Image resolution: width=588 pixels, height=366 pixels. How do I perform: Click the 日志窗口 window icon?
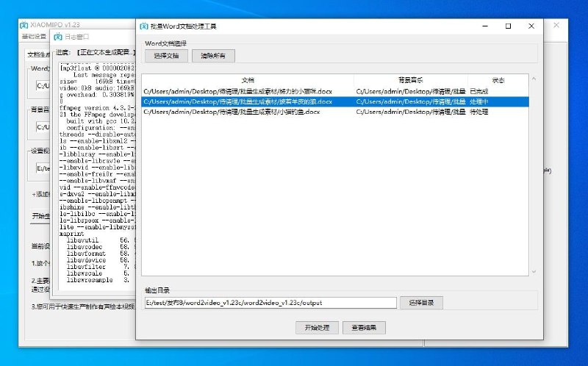[x=58, y=36]
